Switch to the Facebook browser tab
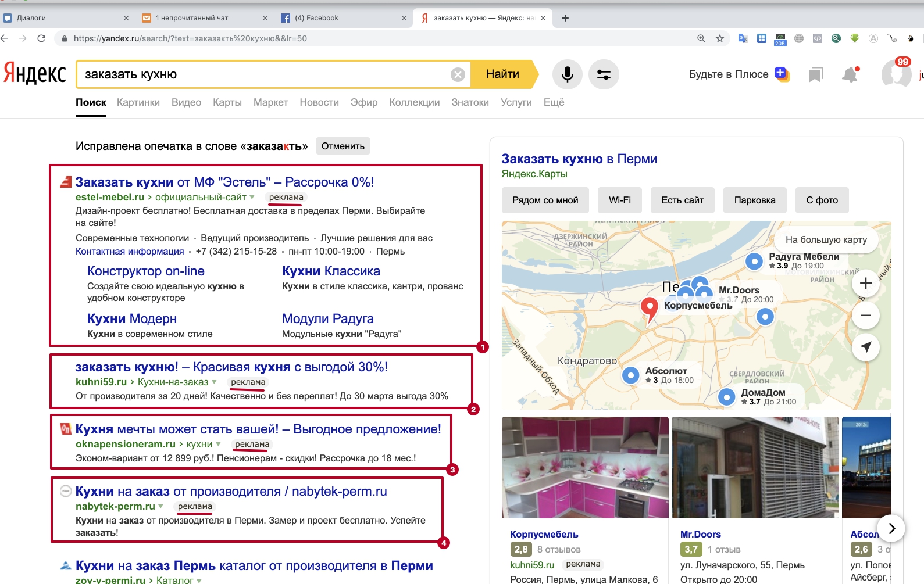The width and height of the screenshot is (924, 584). pos(343,18)
